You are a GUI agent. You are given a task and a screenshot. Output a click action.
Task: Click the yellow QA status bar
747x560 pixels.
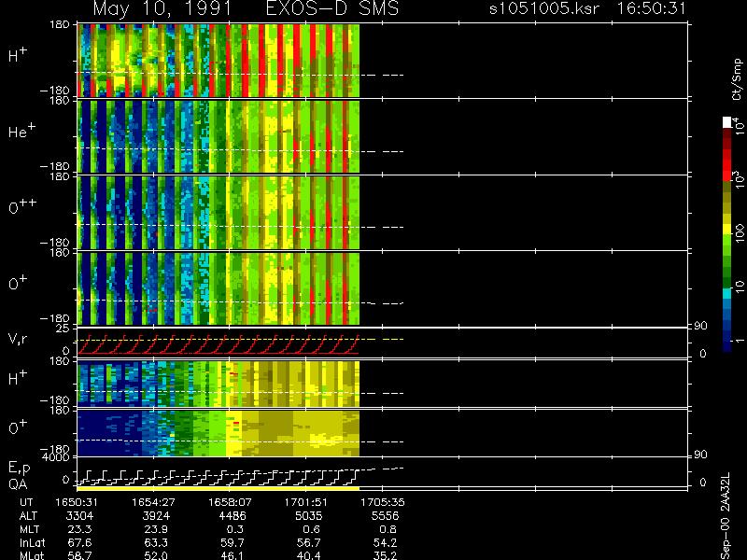tap(218, 488)
